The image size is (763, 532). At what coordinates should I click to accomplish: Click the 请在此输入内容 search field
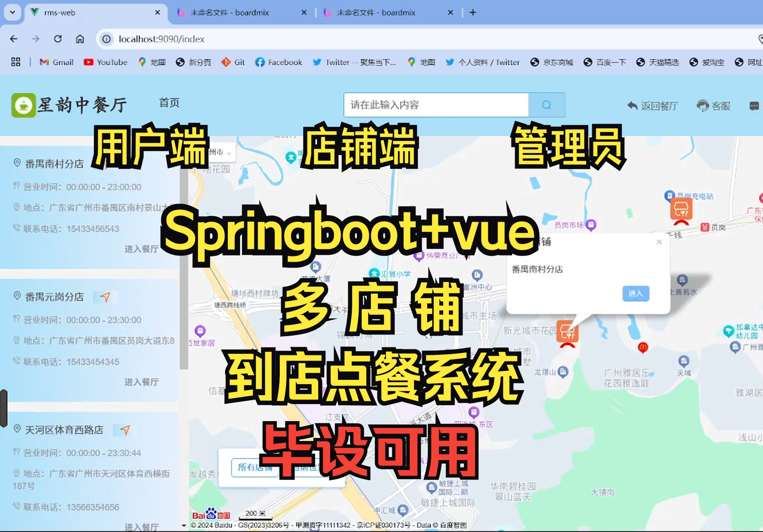(x=436, y=105)
